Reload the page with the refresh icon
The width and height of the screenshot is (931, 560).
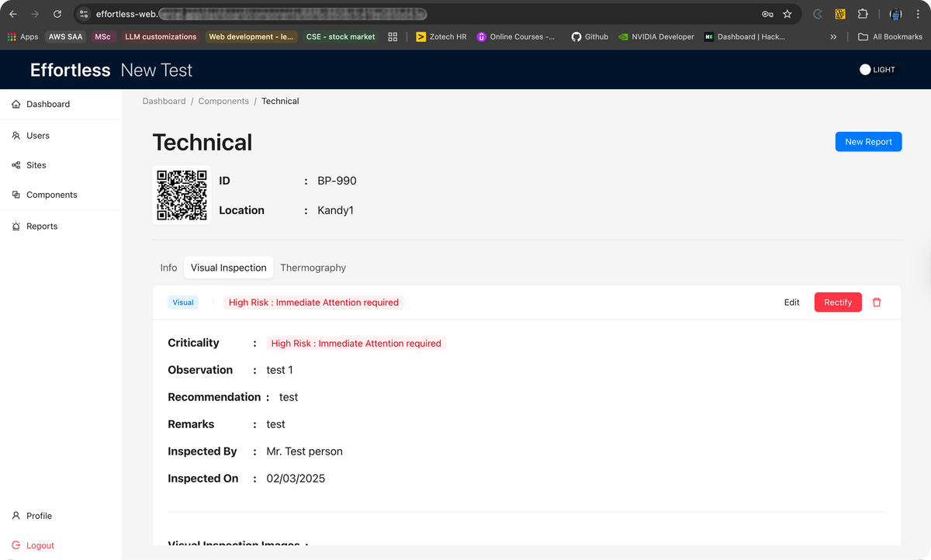[x=57, y=14]
